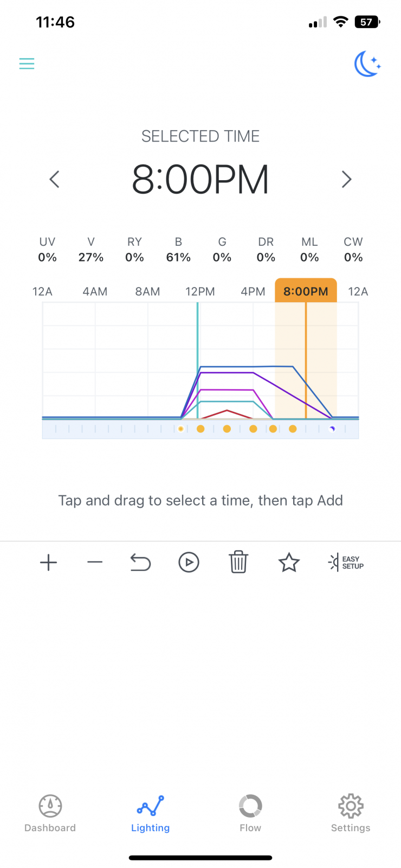Click the orange 8:00PM time marker label

point(306,291)
